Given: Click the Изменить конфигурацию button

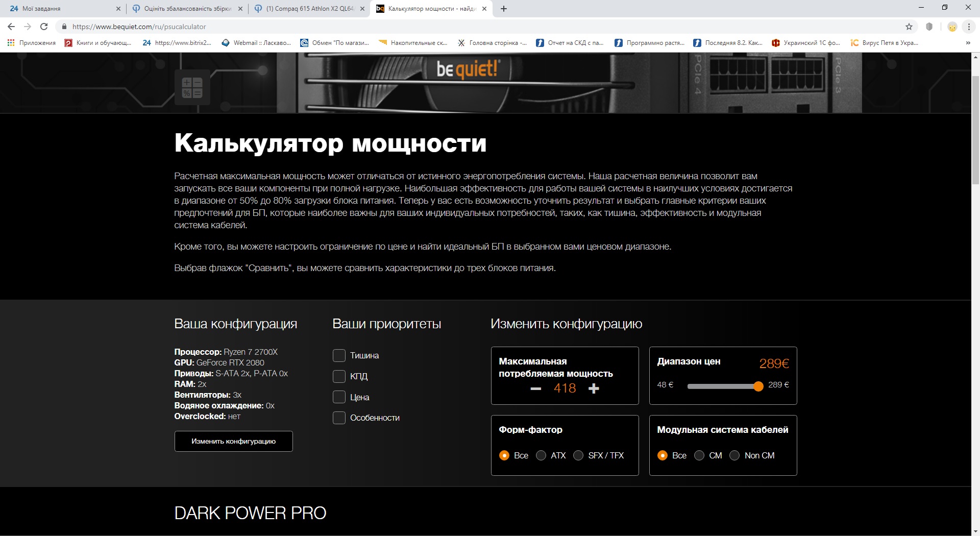Looking at the screenshot, I should pyautogui.click(x=233, y=441).
